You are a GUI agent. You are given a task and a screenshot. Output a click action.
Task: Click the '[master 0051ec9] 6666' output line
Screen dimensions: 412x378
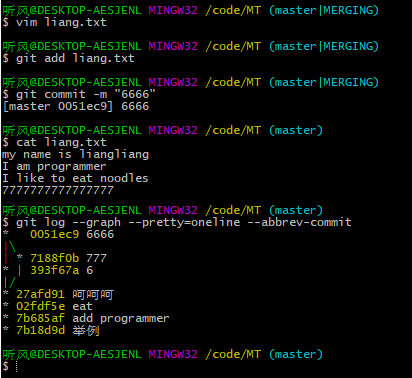pyautogui.click(x=76, y=106)
